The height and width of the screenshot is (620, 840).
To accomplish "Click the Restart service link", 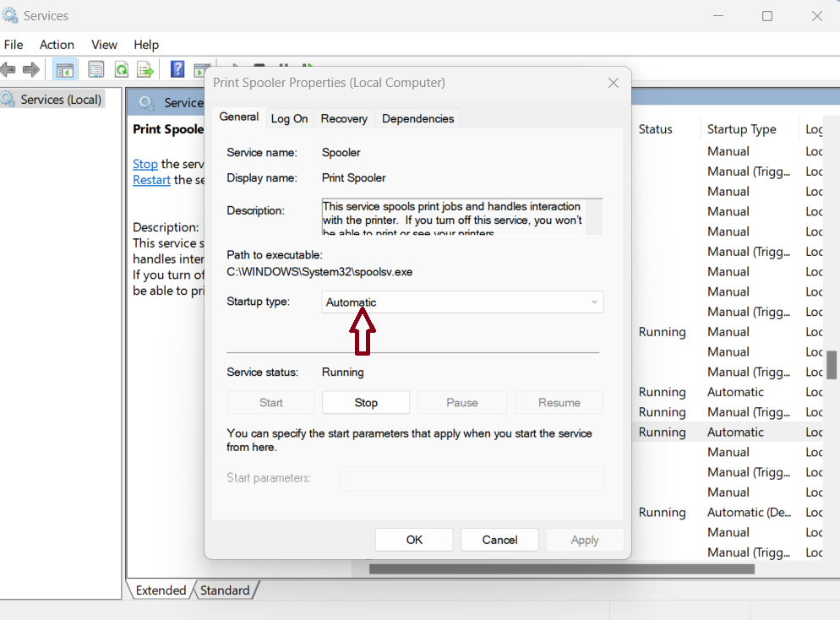I will [151, 180].
